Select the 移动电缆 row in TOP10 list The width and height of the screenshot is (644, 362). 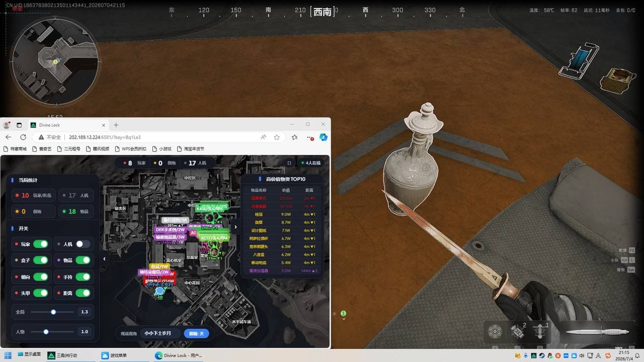(x=283, y=263)
